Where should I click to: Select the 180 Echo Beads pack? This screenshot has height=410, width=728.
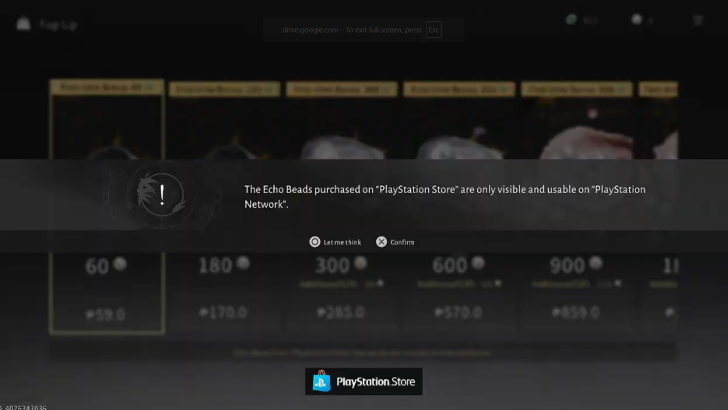[224, 207]
